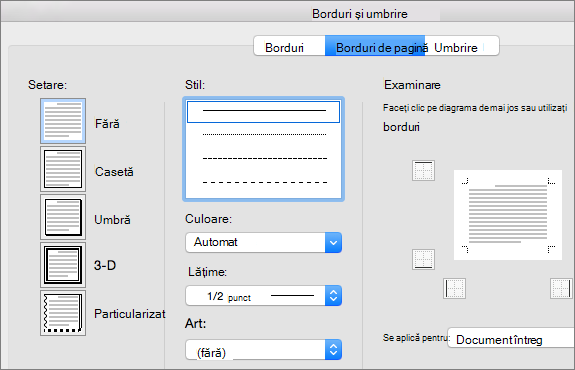The image size is (575, 370).
Task: Switch to the Borduri tab
Action: click(289, 46)
